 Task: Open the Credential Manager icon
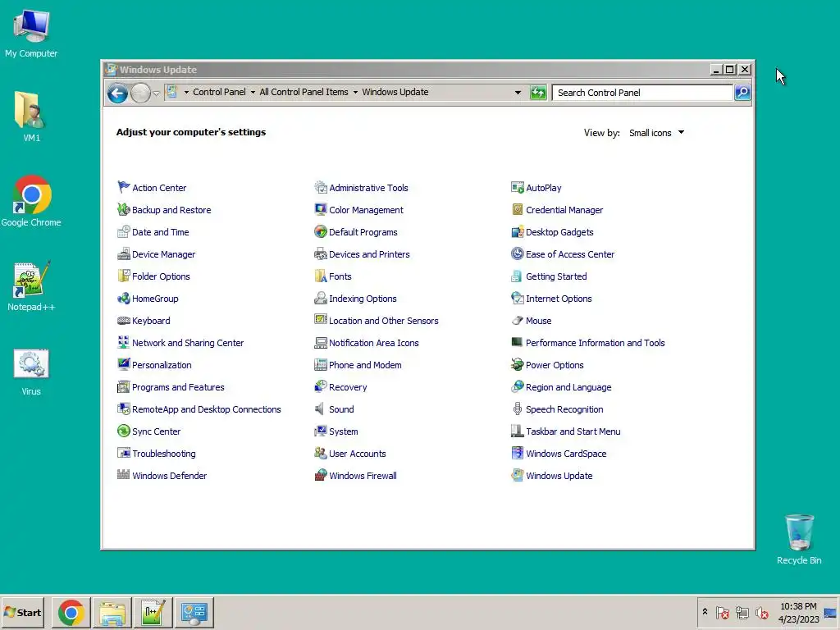point(518,209)
